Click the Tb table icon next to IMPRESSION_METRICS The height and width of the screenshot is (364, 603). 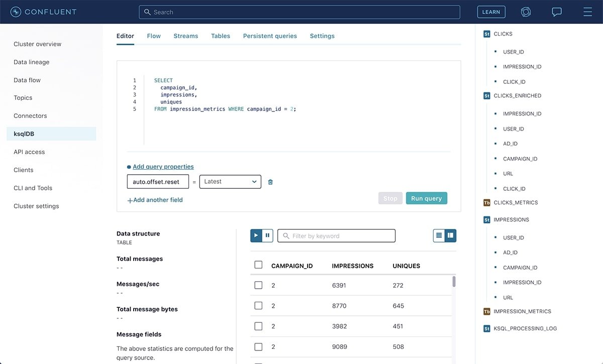[486, 311]
